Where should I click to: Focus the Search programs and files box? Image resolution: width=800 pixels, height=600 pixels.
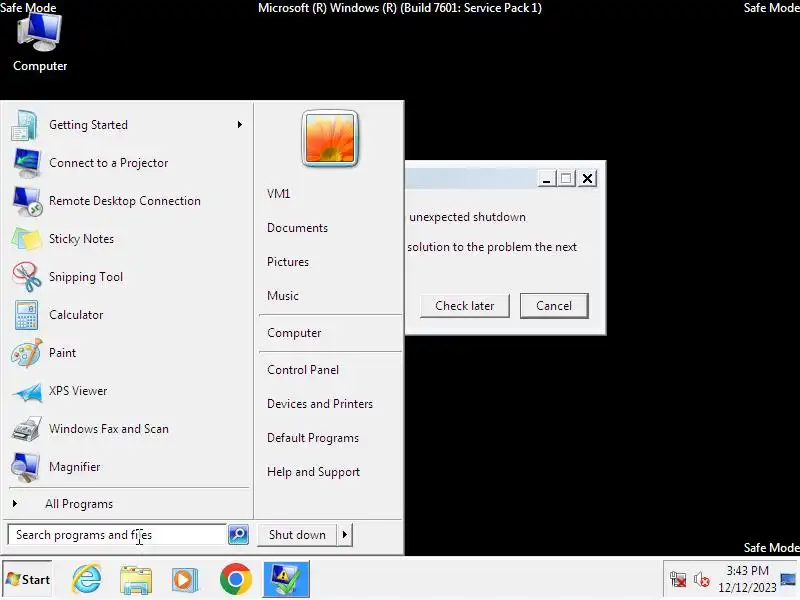[x=117, y=535]
